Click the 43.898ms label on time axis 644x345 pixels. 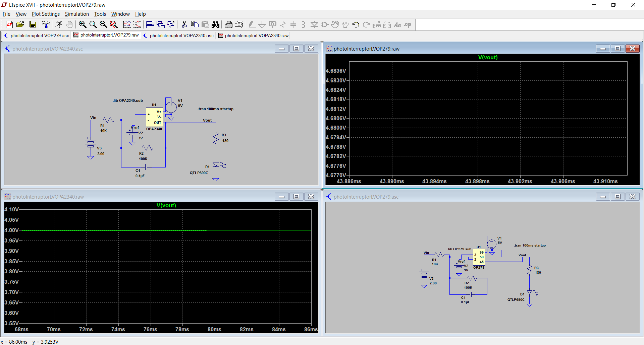click(x=477, y=182)
